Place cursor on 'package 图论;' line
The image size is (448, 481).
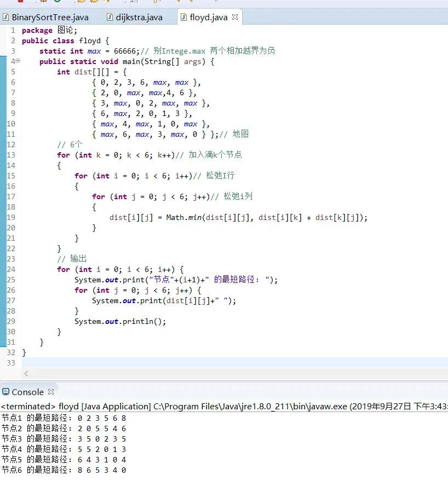point(49,30)
